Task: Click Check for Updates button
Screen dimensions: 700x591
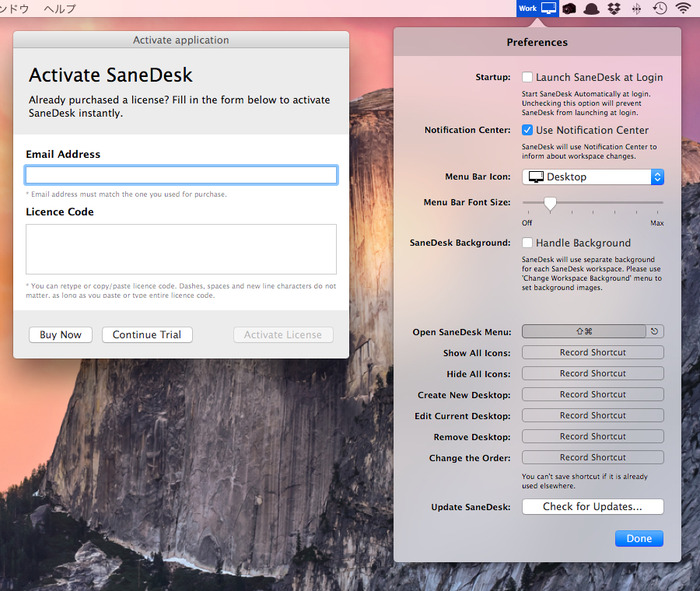Action: tap(593, 507)
